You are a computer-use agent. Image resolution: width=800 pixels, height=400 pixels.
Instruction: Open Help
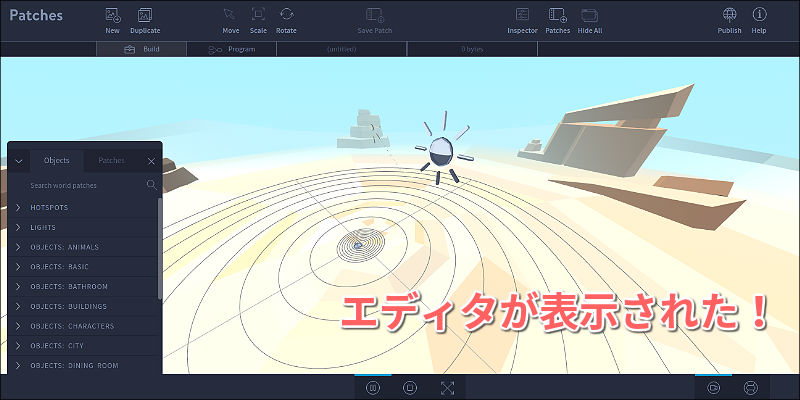(759, 21)
